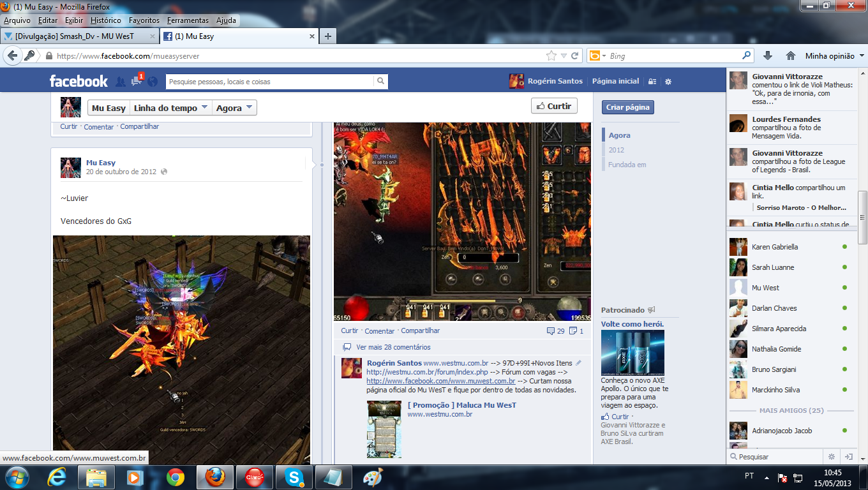Click Facebook search input field
868x490 pixels.
tap(270, 82)
